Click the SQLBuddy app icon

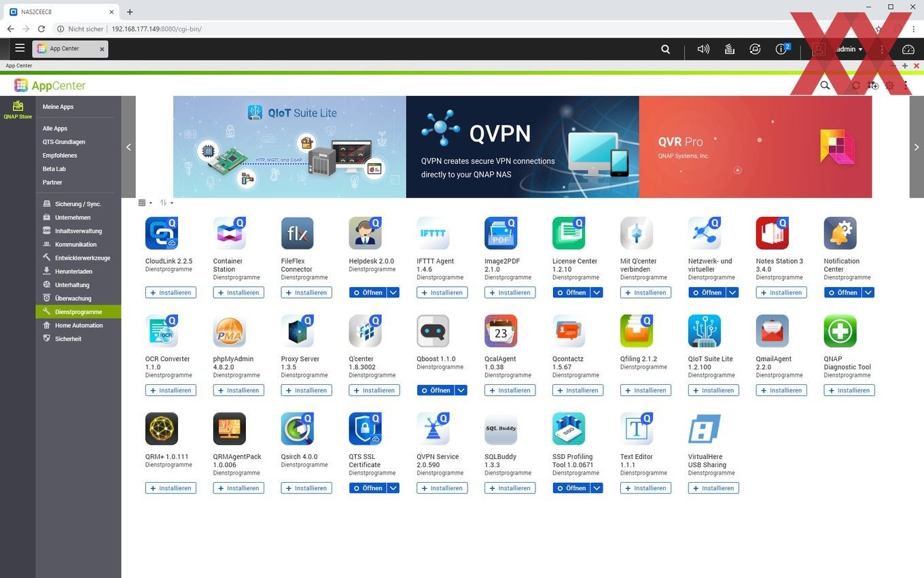(x=501, y=429)
